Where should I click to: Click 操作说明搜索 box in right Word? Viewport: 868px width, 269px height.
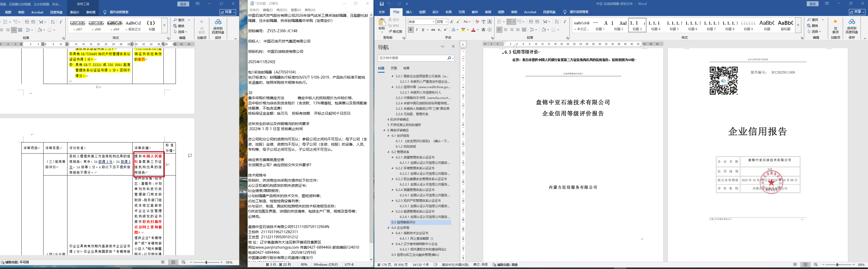tap(579, 12)
